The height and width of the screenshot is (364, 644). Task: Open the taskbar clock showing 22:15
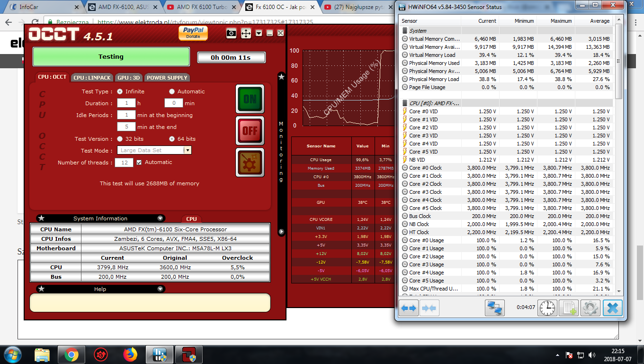tap(617, 355)
